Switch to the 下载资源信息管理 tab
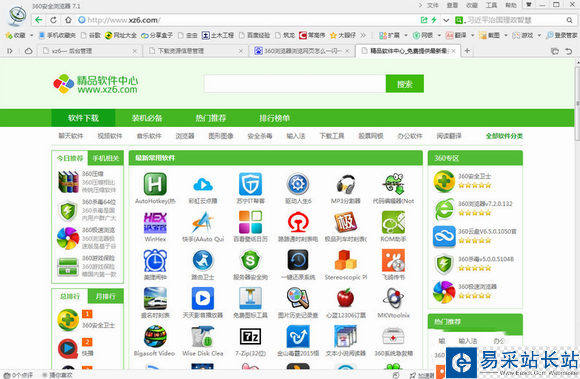Screen dimensions: 580x379 196,51
